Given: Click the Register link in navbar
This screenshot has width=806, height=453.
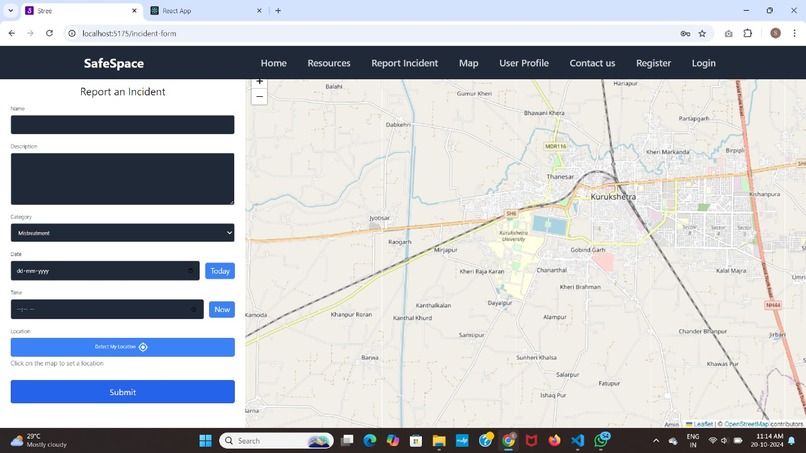Looking at the screenshot, I should [x=653, y=63].
